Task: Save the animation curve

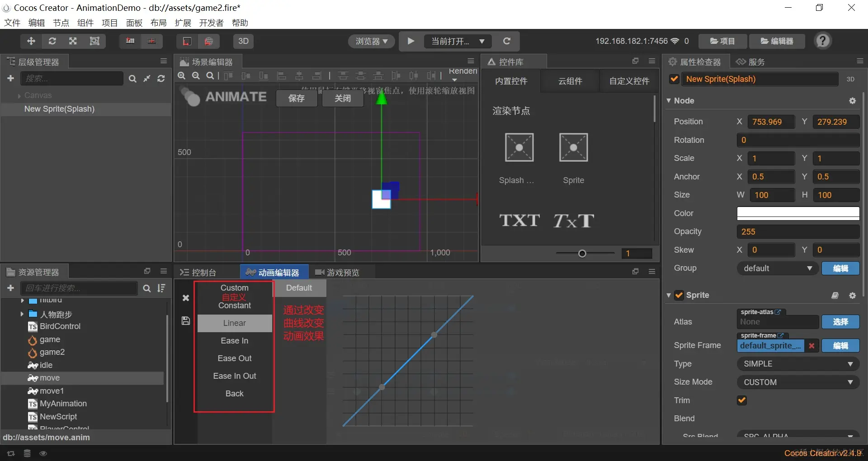Action: [185, 320]
